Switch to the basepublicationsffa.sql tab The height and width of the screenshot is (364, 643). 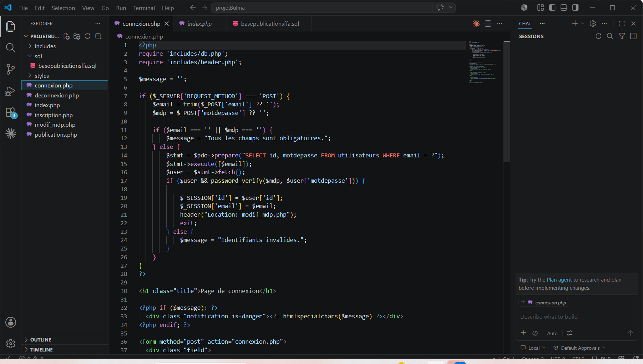[269, 24]
